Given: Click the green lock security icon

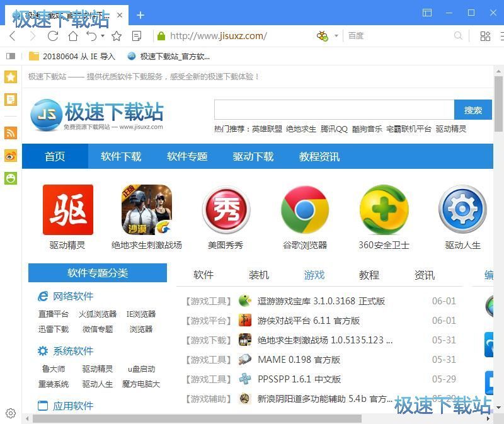Looking at the screenshot, I should pyautogui.click(x=161, y=36).
